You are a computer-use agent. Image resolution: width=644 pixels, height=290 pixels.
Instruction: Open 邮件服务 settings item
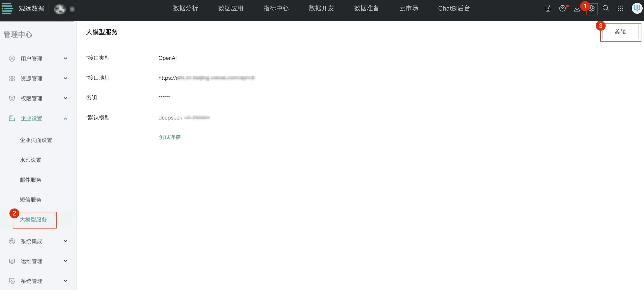31,180
